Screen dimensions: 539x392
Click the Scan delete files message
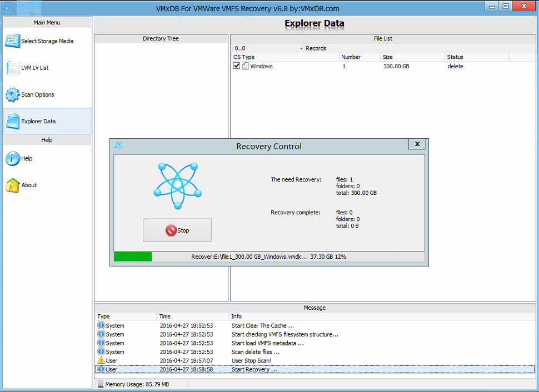click(256, 352)
